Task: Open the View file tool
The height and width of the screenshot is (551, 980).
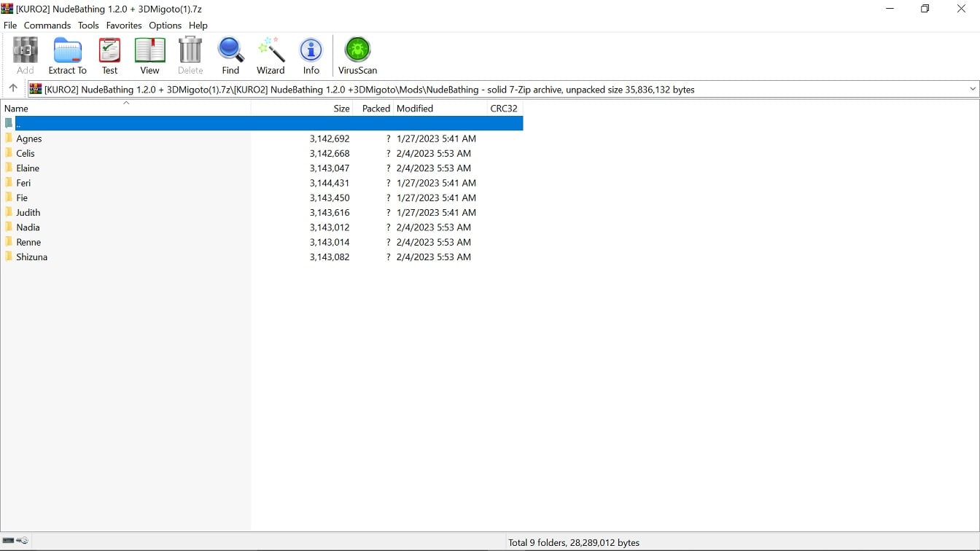Action: pos(149,56)
